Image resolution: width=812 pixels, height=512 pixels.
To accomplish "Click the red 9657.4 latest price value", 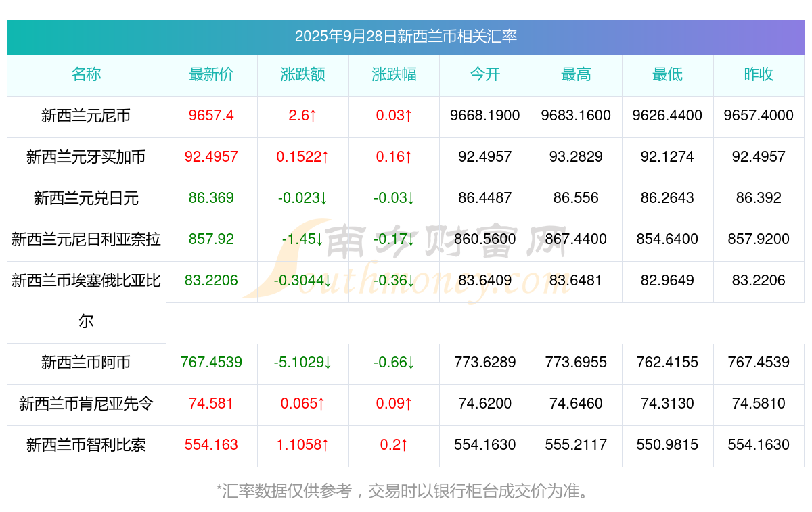I will pyautogui.click(x=211, y=116).
